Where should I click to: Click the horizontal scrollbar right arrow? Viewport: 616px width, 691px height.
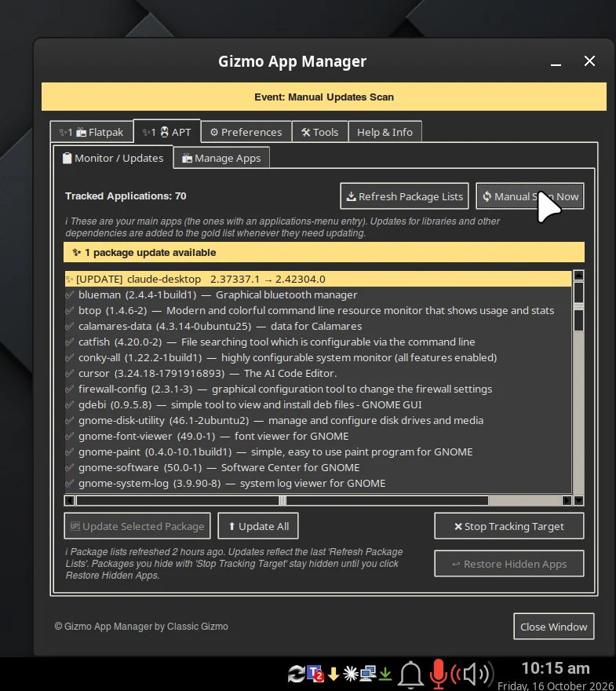567,500
